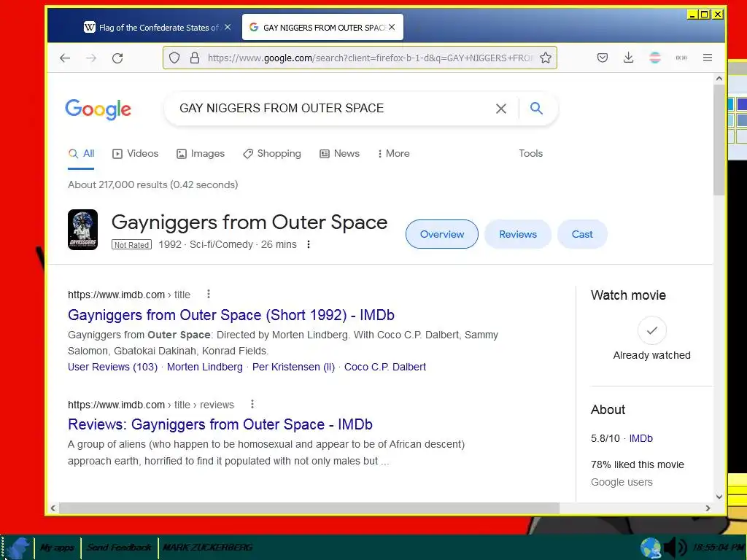The image size is (747, 560).
Task: Reload the current page
Action: pyautogui.click(x=117, y=58)
